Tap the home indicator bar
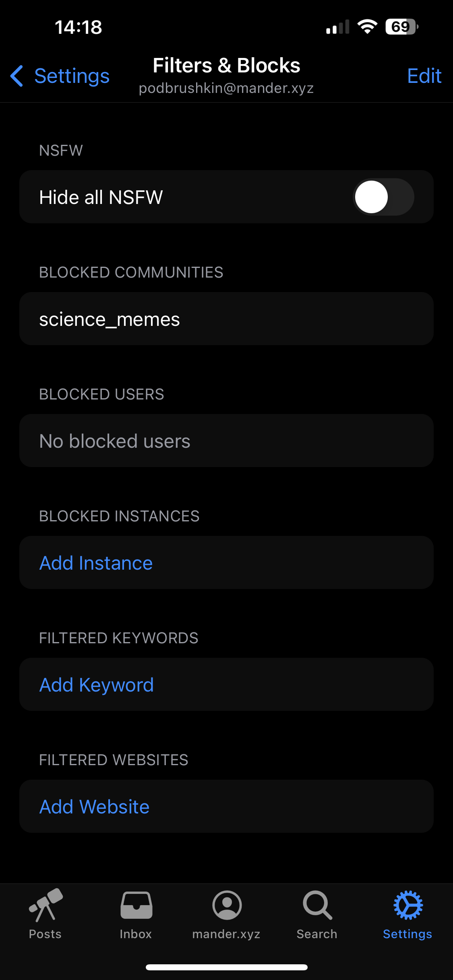 tap(226, 967)
